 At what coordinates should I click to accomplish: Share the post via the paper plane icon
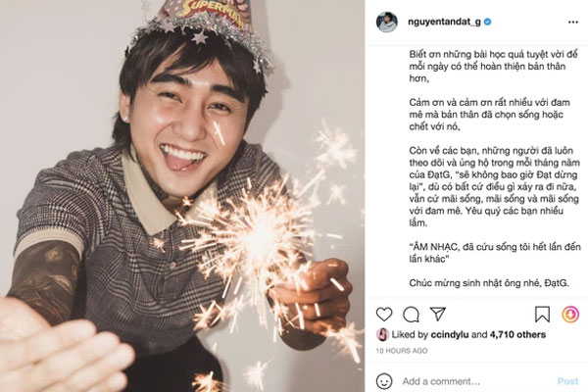coord(438,314)
